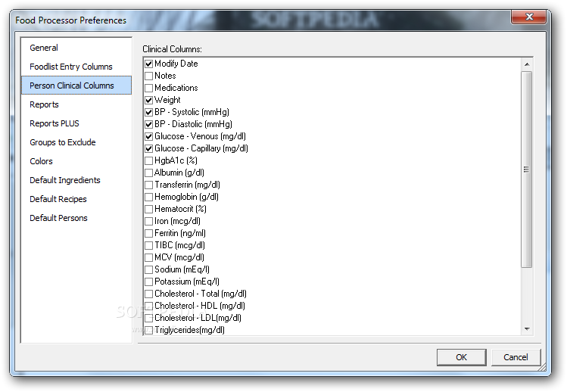Enable Cholesterol - LDL(mg/dl) checkbox

tap(148, 319)
